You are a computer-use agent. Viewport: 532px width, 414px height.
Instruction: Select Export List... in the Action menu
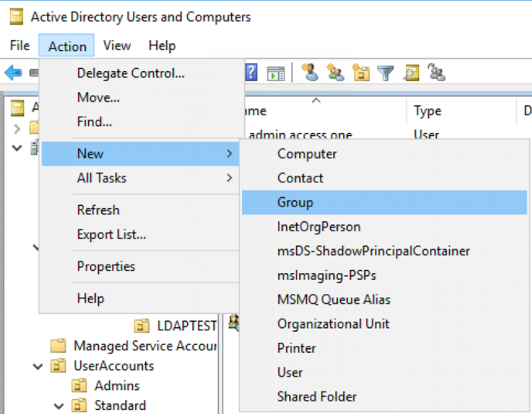[140, 235]
